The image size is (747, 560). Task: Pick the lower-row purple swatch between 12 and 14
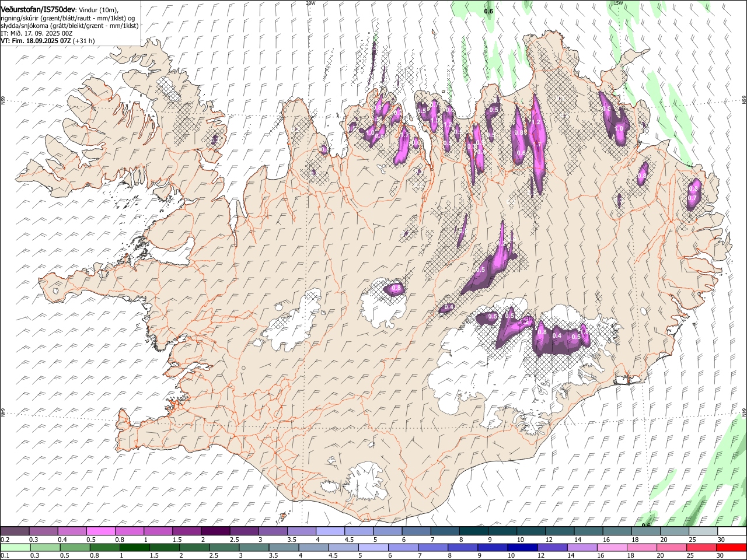click(552, 548)
